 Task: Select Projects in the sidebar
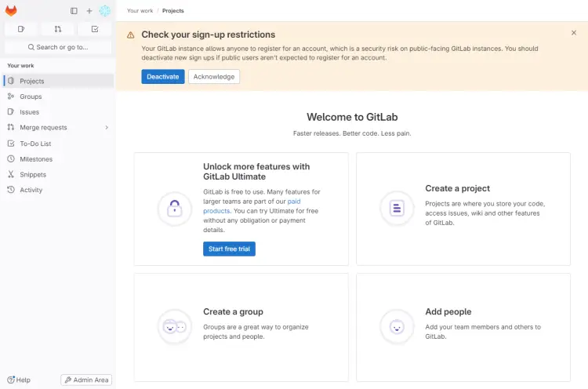pos(32,82)
